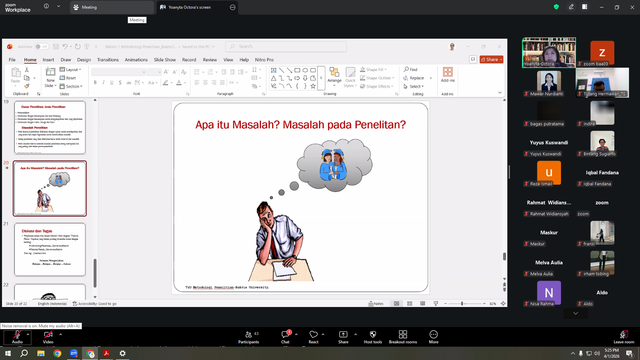Image resolution: width=640 pixels, height=360 pixels.
Task: Click the Undo arrow in title bar
Action: [65, 47]
